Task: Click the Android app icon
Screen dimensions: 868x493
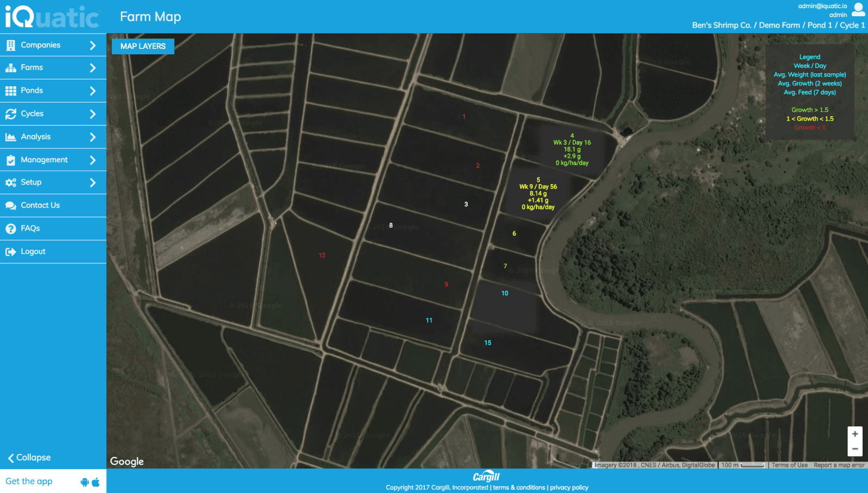Action: click(x=85, y=482)
